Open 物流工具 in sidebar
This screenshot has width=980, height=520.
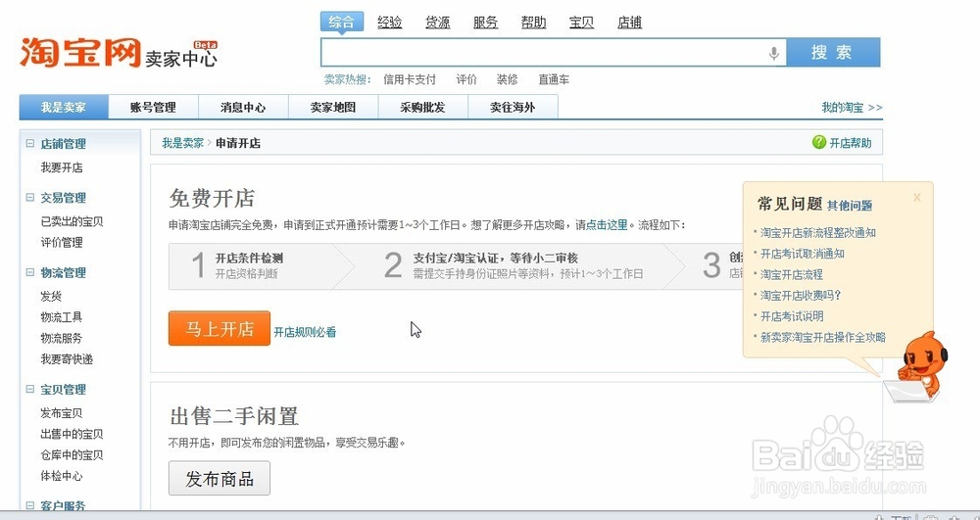click(x=61, y=317)
